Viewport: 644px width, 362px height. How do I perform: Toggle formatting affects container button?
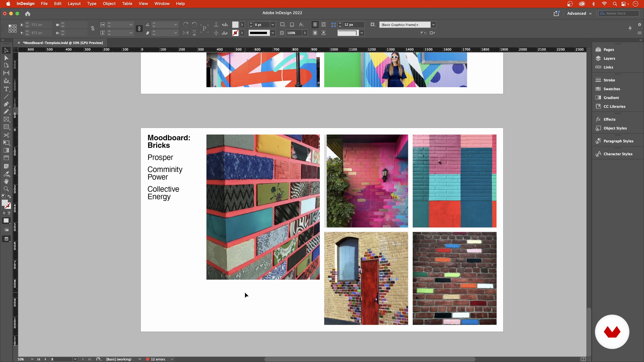pyautogui.click(x=4, y=213)
